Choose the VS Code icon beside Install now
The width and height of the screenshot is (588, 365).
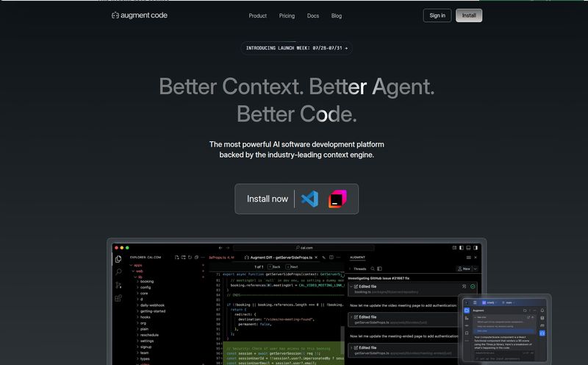[309, 199]
